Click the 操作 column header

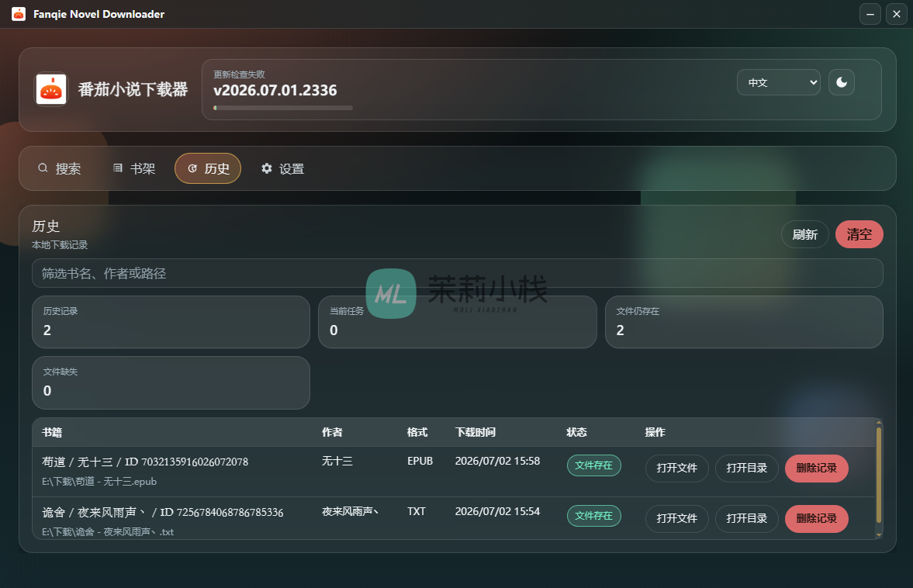click(655, 432)
